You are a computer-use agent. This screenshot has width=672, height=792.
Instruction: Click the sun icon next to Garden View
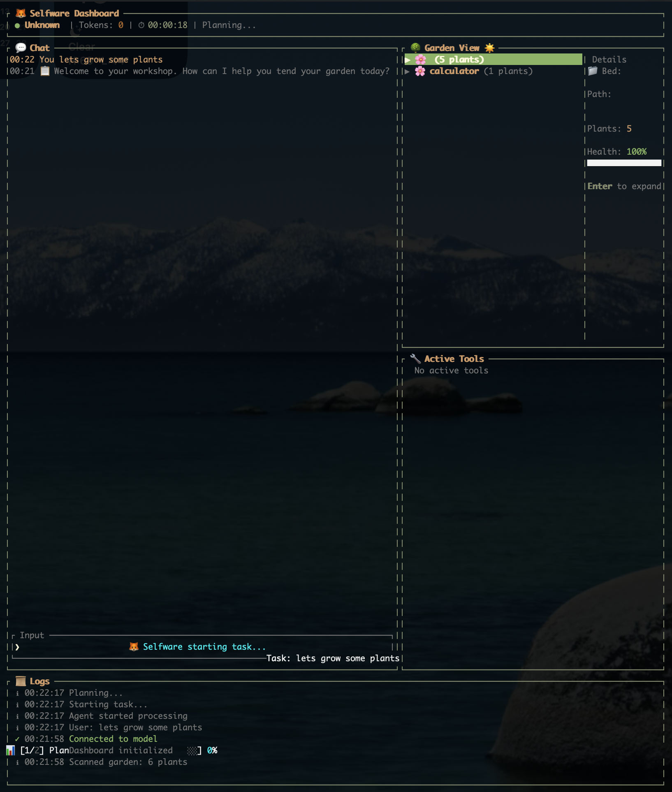[489, 47]
